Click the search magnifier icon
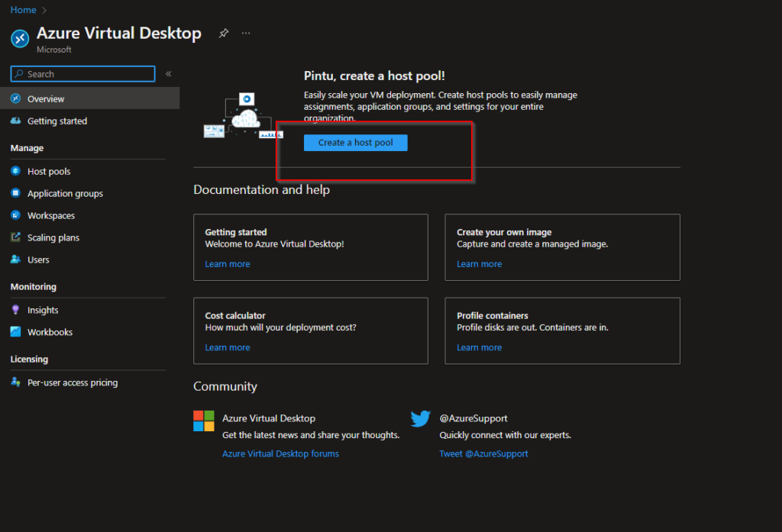The image size is (782, 532). [x=19, y=74]
